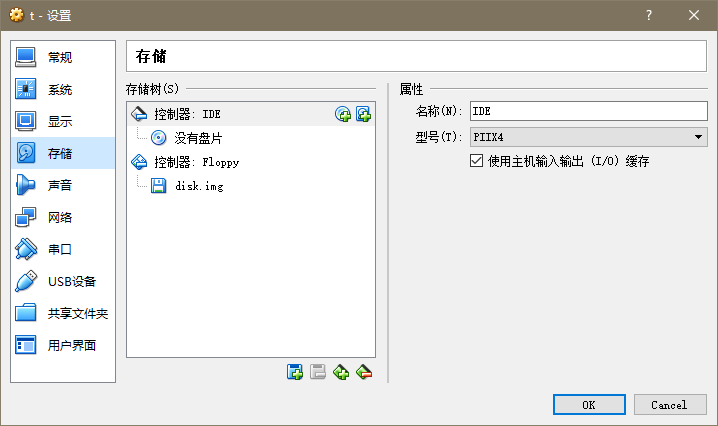The width and height of the screenshot is (718, 426).
Task: Switch to the 系统 settings page
Action: pos(60,90)
